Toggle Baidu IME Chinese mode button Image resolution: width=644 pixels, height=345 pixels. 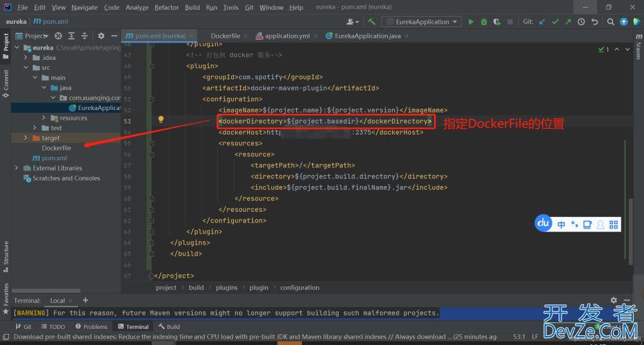click(x=561, y=224)
